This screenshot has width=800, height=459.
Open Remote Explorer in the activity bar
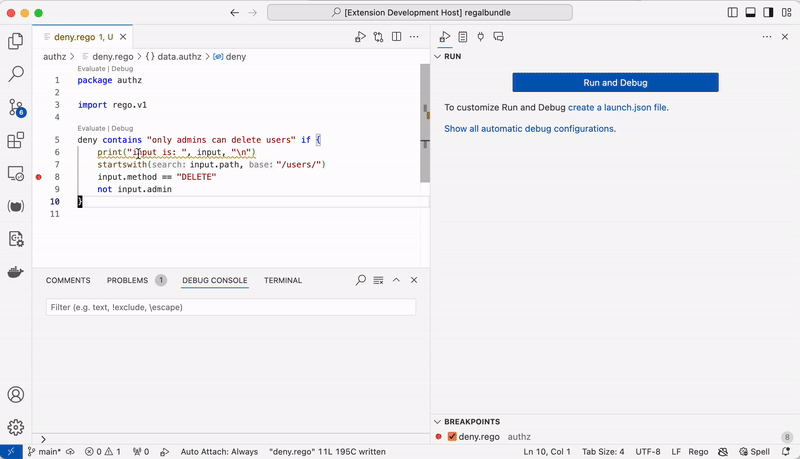(16, 173)
